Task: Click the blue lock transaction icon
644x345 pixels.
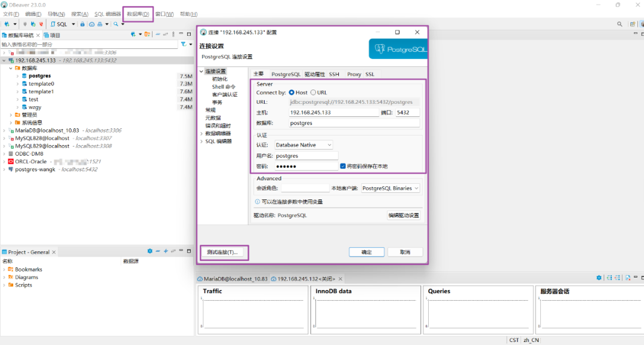Action: [82, 24]
